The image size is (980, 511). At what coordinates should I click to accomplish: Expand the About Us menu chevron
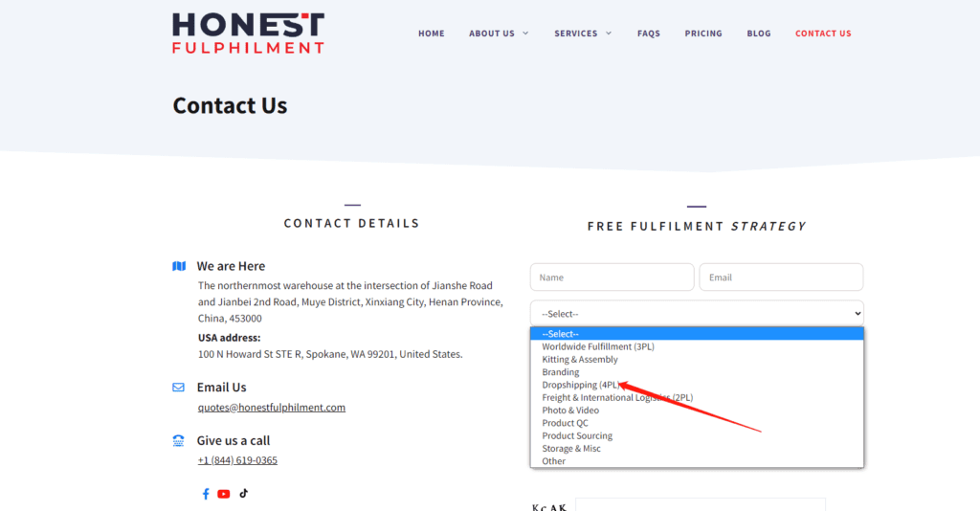coord(525,33)
